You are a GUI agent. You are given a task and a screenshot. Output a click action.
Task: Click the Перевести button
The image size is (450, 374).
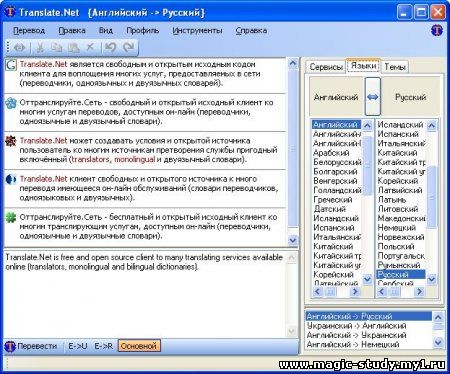click(x=31, y=346)
